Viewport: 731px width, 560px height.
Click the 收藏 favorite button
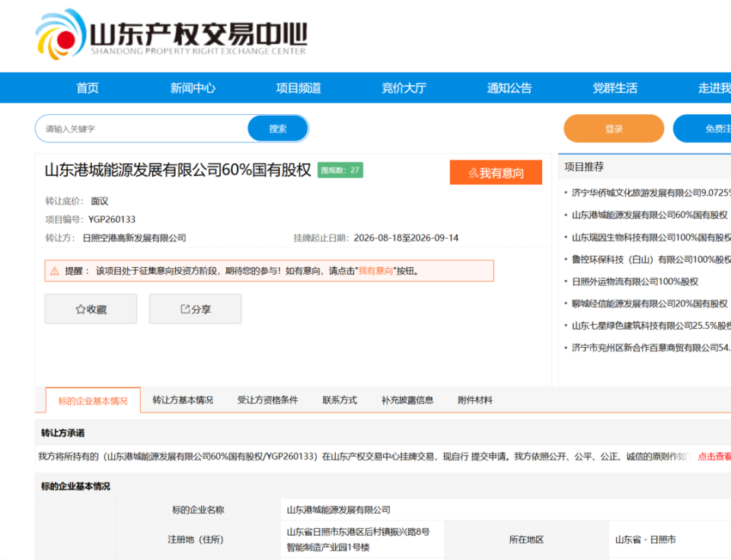click(91, 309)
